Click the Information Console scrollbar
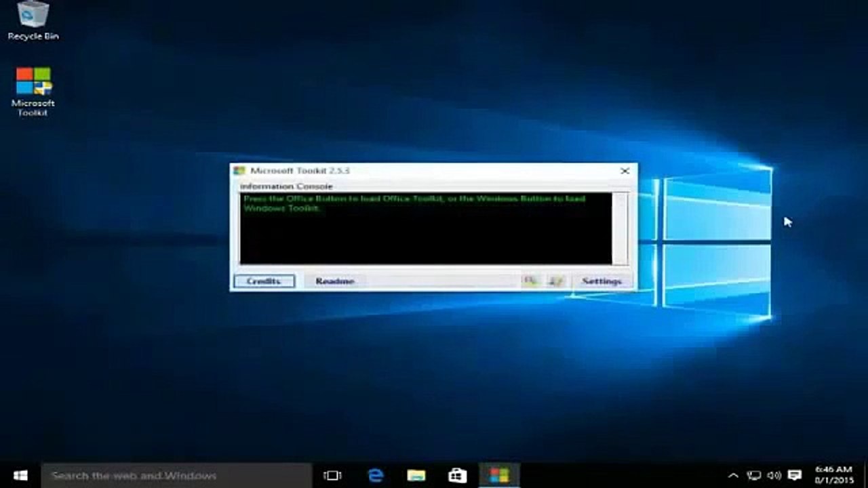Viewport: 868px width, 488px height. click(x=620, y=228)
